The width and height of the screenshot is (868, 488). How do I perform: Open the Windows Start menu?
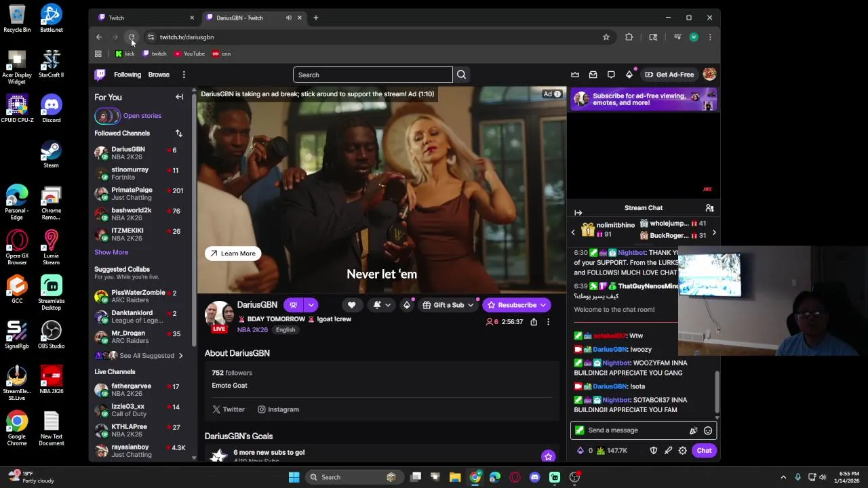[294, 477]
